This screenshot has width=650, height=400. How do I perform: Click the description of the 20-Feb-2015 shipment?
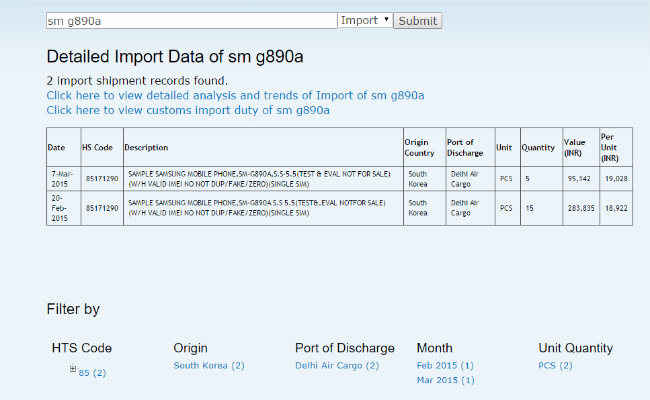[263, 208]
